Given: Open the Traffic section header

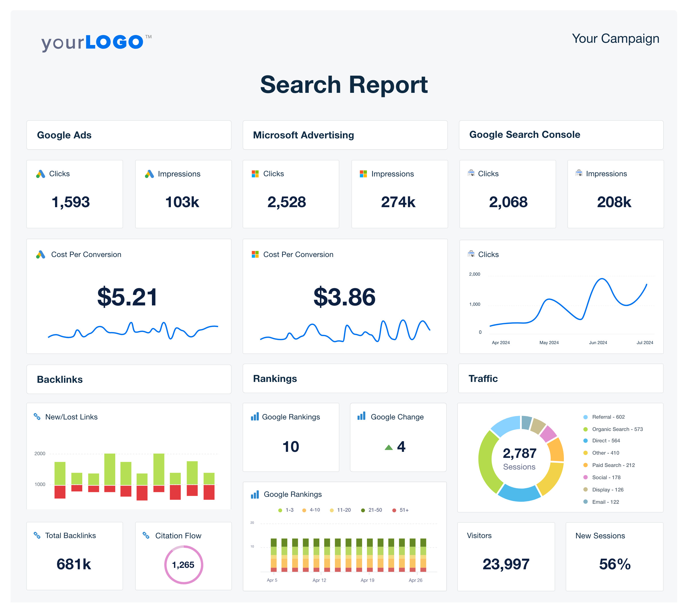Looking at the screenshot, I should tap(561, 379).
